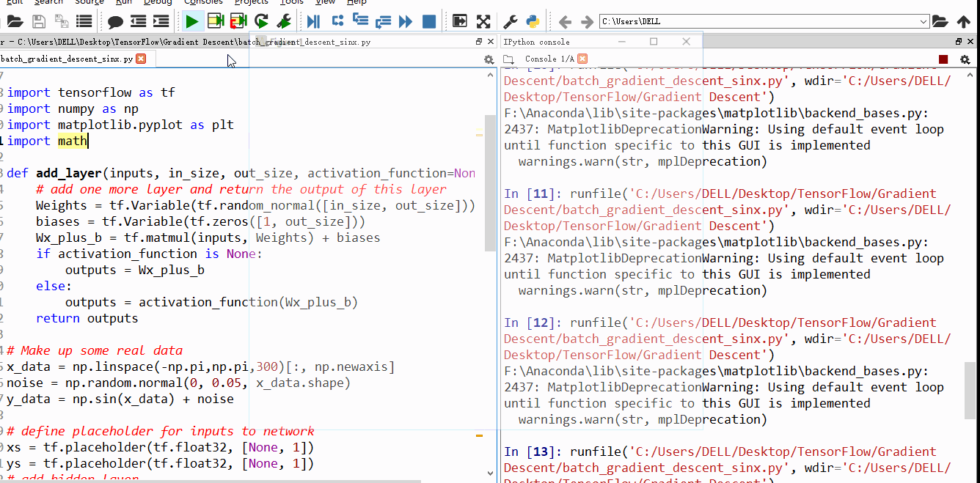Toggle fullscreen mode

pyautogui.click(x=483, y=21)
